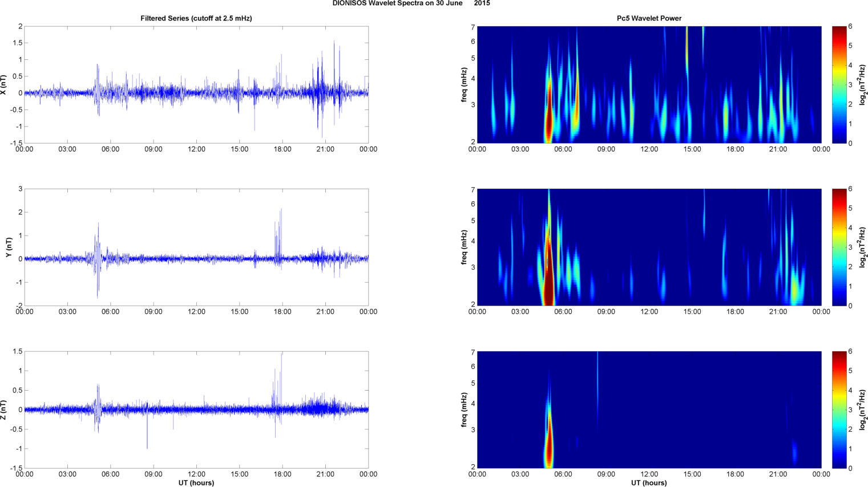868x487 pixels.
Task: Click the '7' frequency tick on top spectrogram
Action: (x=473, y=27)
